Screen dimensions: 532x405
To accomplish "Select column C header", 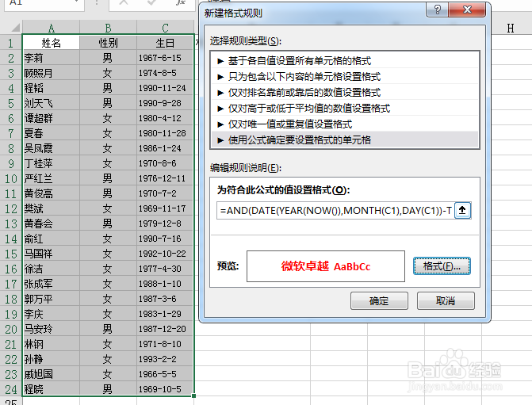I will pyautogui.click(x=165, y=28).
